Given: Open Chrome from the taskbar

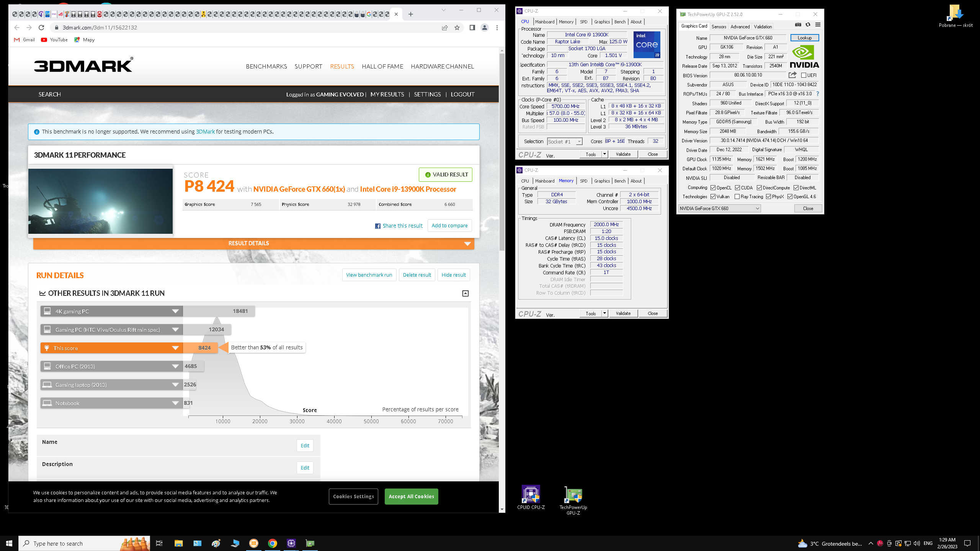Looking at the screenshot, I should point(272,543).
